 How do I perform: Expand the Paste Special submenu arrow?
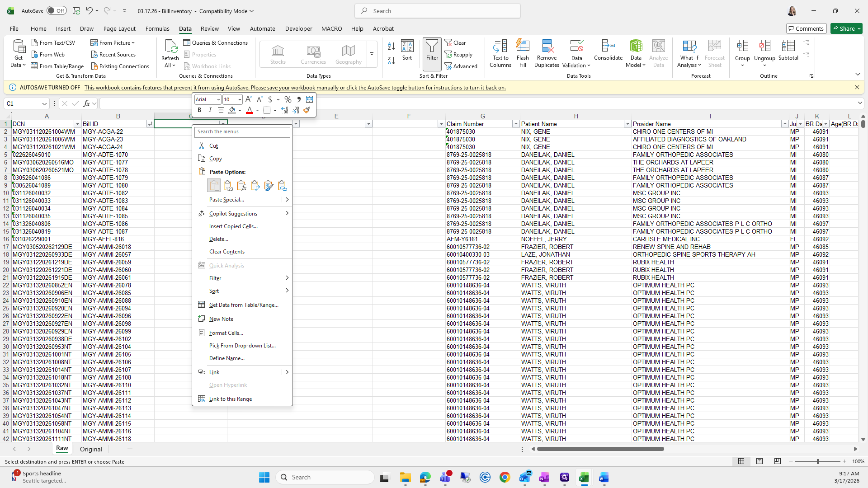point(287,199)
